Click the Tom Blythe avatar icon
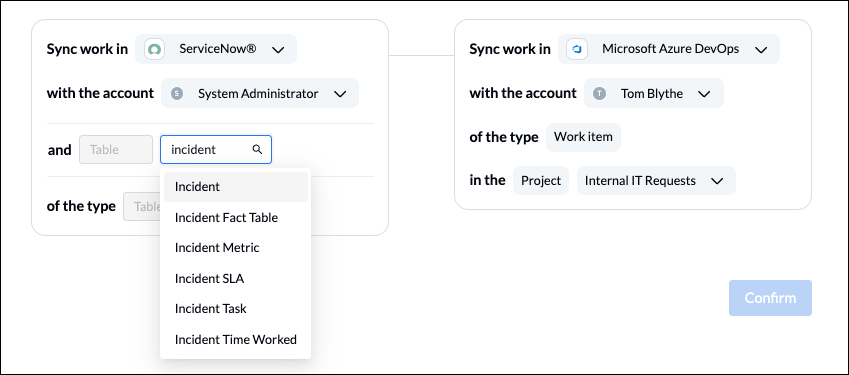849x375 pixels. (x=599, y=94)
